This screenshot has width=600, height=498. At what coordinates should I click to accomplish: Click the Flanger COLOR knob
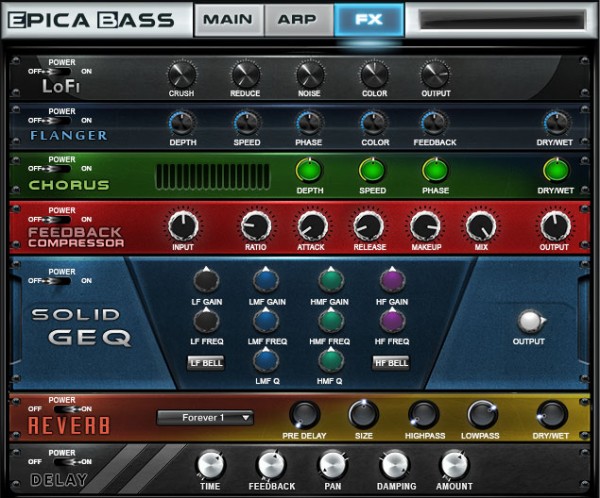pyautogui.click(x=373, y=123)
